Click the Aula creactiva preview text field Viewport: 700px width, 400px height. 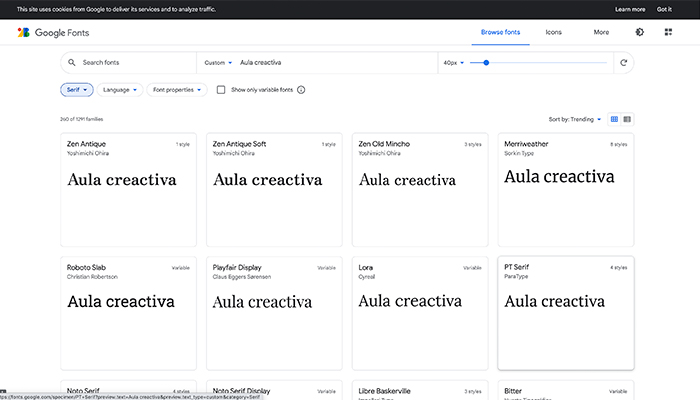click(337, 62)
